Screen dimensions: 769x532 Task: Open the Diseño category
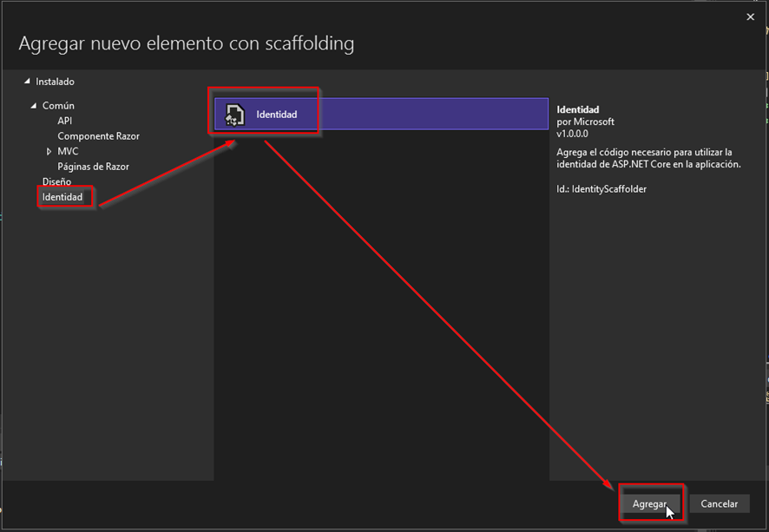(x=56, y=182)
